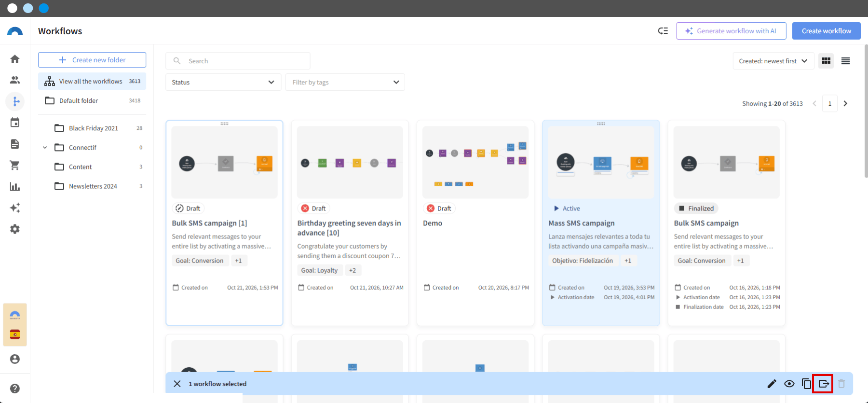Open the Demo workflow thumbnail
This screenshot has width=868, height=403.
click(475, 162)
